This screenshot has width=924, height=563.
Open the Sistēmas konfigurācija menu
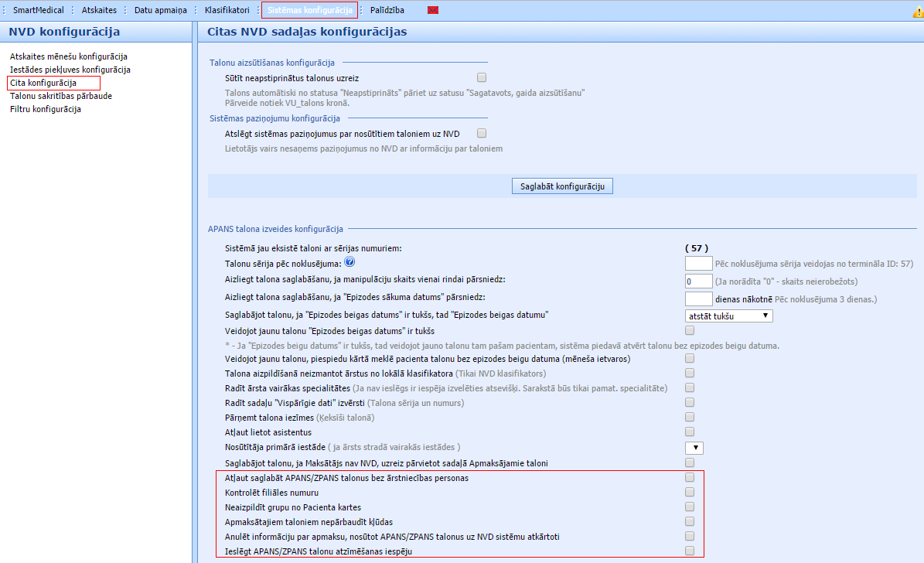309,10
